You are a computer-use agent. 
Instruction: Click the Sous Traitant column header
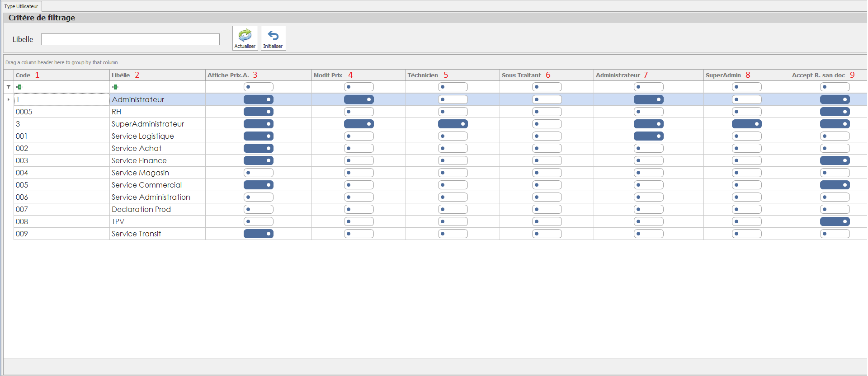[521, 75]
